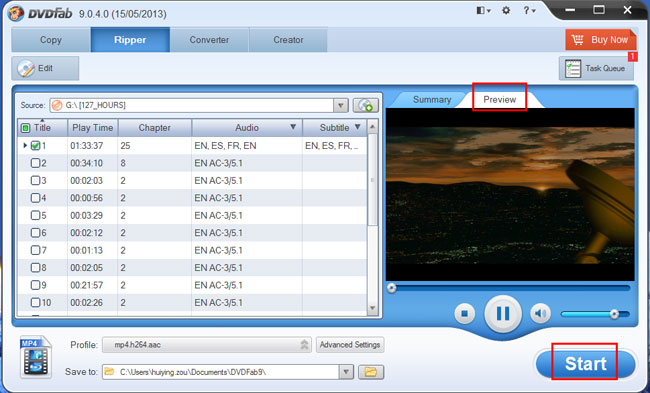Image resolution: width=650 pixels, height=393 pixels.
Task: Open the settings gear icon
Action: coord(506,11)
